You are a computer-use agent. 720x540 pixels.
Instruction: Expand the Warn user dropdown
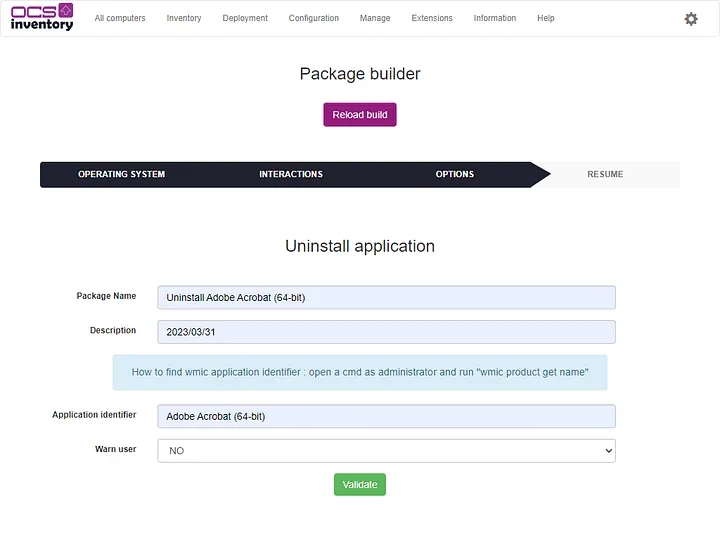386,451
